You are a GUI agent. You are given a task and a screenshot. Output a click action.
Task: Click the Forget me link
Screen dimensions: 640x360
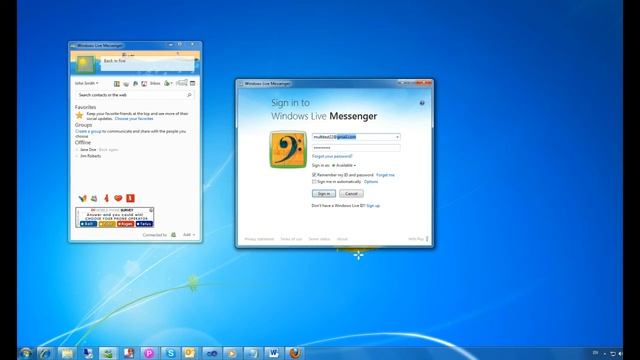coord(385,175)
